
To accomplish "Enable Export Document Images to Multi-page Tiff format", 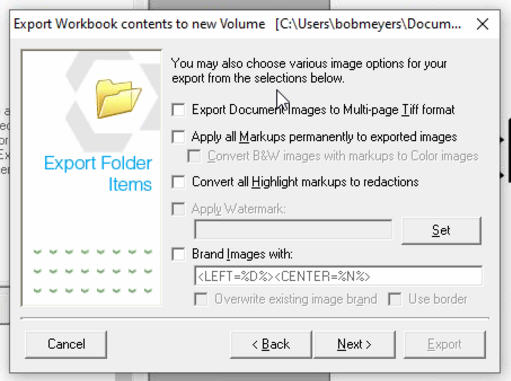I will 178,110.
